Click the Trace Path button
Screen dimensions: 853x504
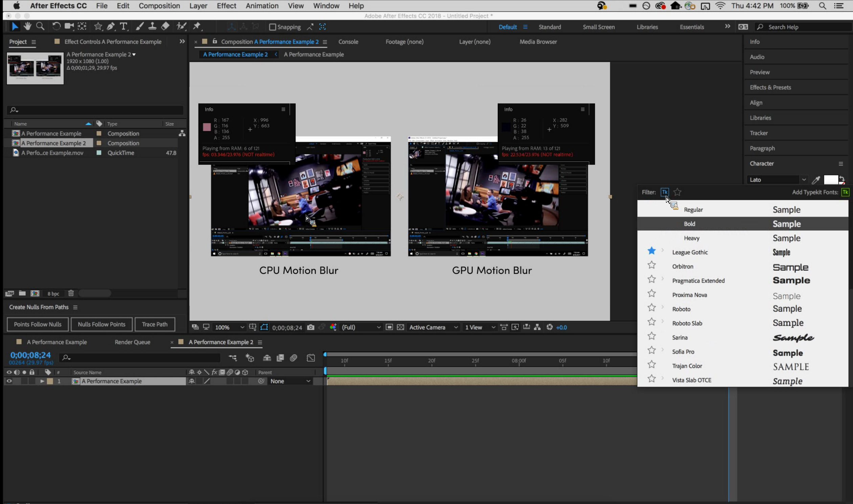[x=155, y=324]
